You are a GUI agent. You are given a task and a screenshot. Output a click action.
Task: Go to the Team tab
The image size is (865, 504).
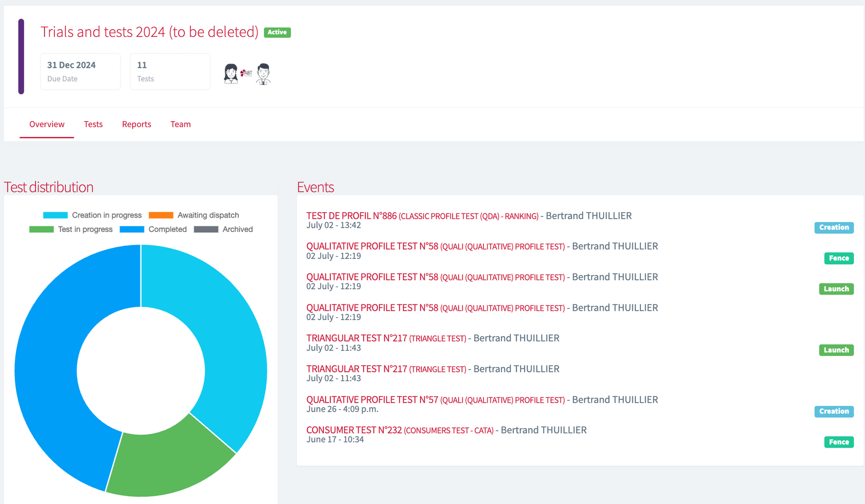pos(180,124)
